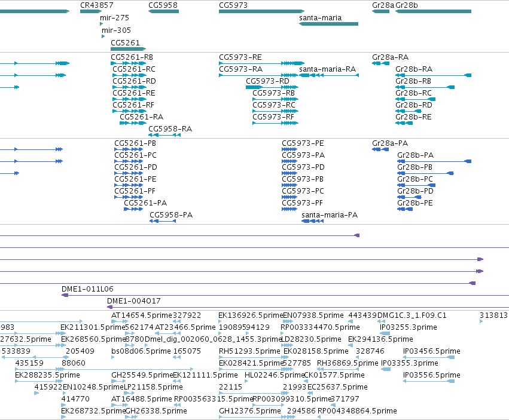Click the mir-305 miRNA marker
509x420 pixels.
[103, 36]
